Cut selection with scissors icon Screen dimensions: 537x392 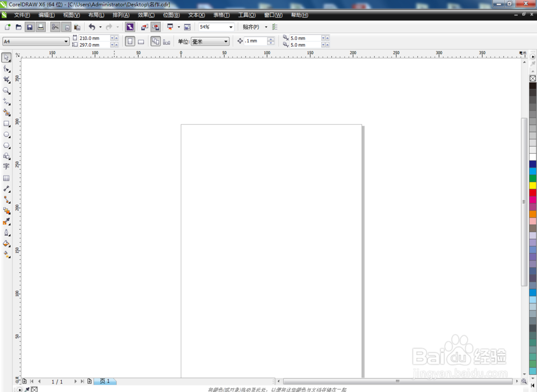pos(55,27)
